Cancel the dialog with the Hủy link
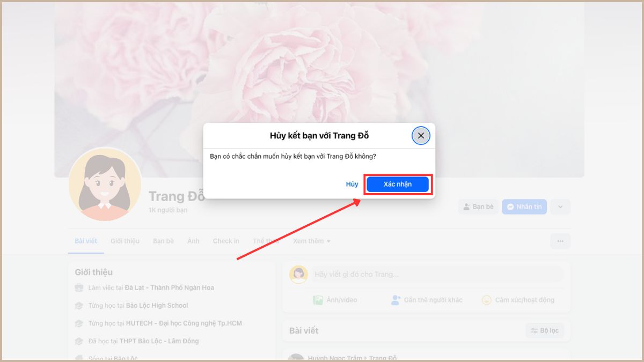This screenshot has width=644, height=362. pos(352,184)
